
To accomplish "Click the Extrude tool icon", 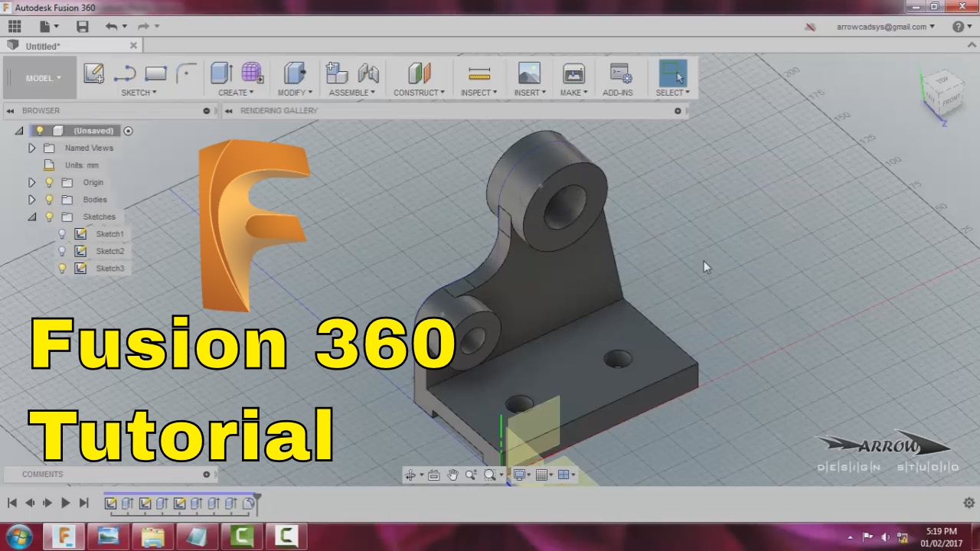I will pos(221,73).
